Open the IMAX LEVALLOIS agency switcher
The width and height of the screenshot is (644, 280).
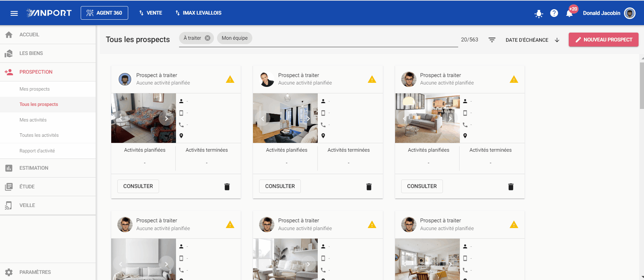pyautogui.click(x=198, y=13)
